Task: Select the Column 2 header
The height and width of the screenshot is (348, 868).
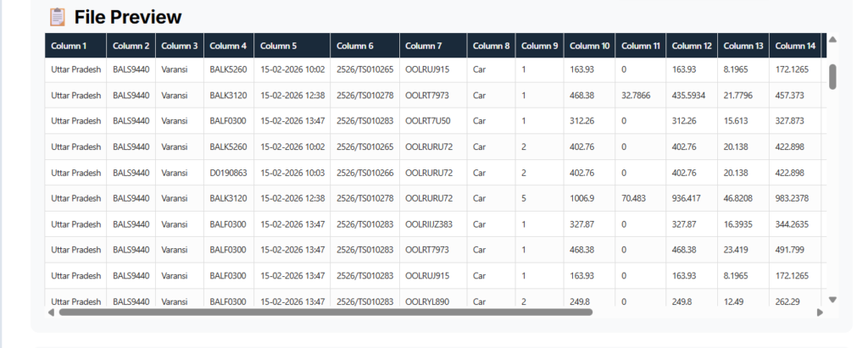Action: 131,46
